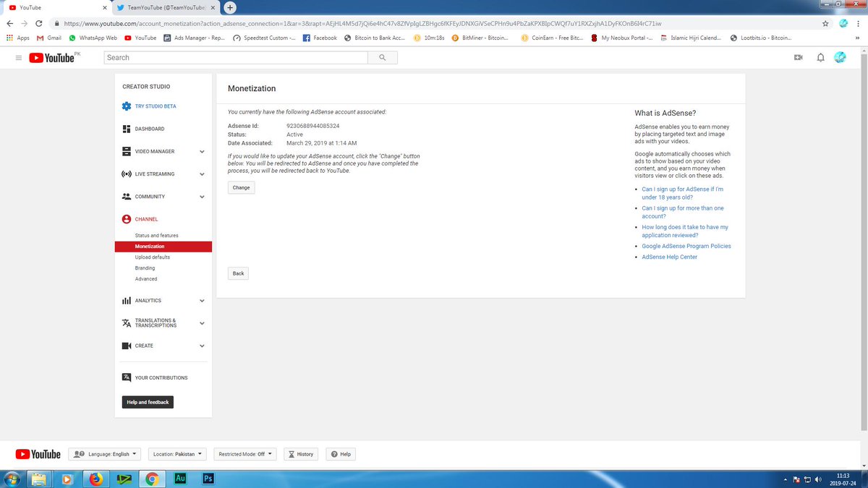Viewport: 868px width, 488px height.
Task: Open the Restricted Mode: Off dropdown
Action: pos(246,454)
